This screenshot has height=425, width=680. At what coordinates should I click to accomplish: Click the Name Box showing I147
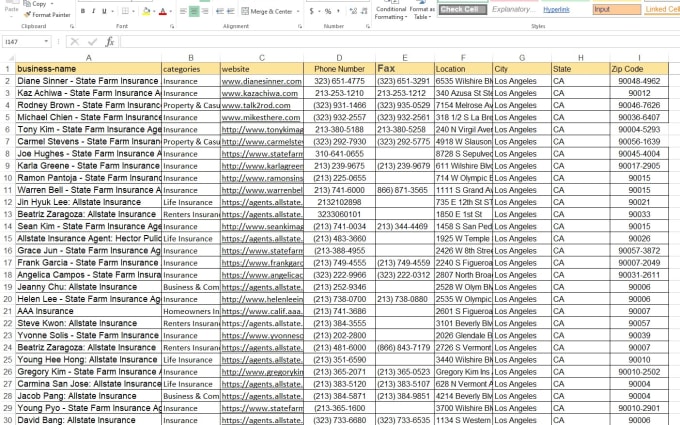(x=23, y=42)
